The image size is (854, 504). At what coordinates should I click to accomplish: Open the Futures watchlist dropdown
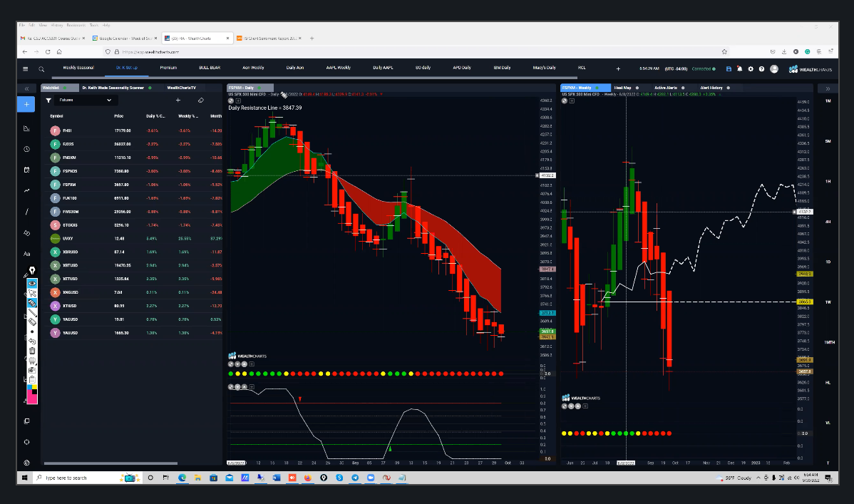pyautogui.click(x=86, y=101)
